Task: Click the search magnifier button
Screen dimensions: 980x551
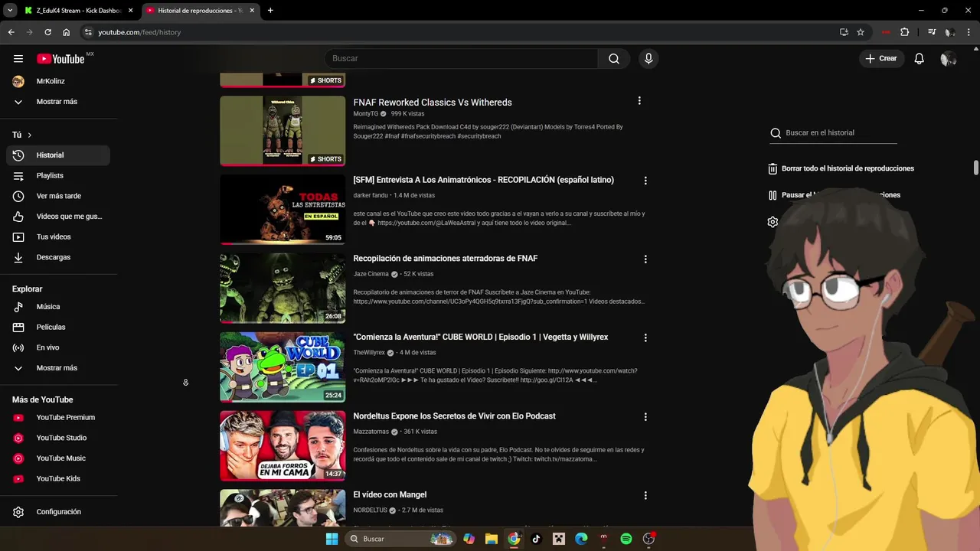Action: tap(614, 59)
